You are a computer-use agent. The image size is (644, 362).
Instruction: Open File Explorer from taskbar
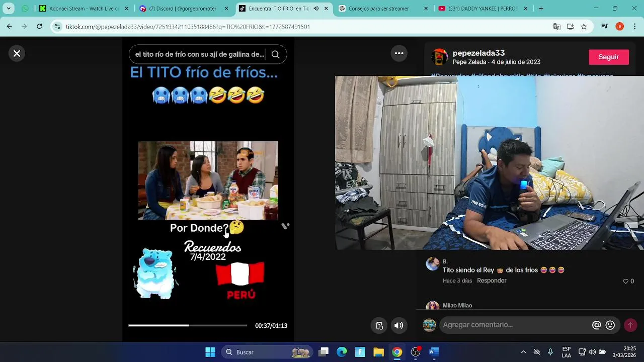[378, 352]
